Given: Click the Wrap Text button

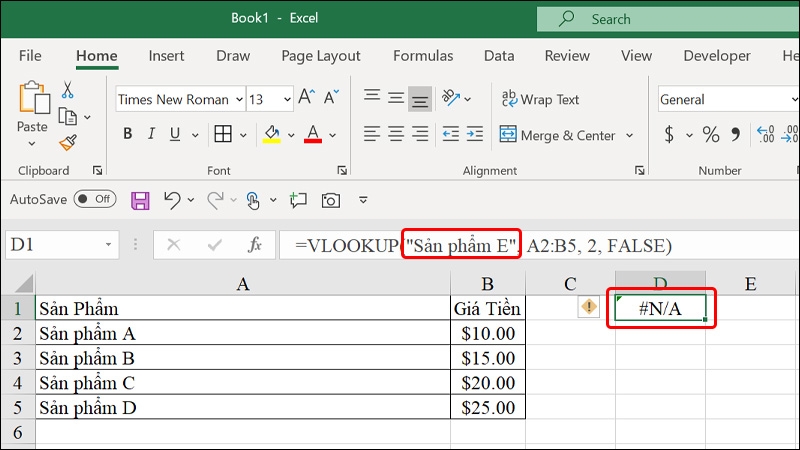Looking at the screenshot, I should [539, 99].
